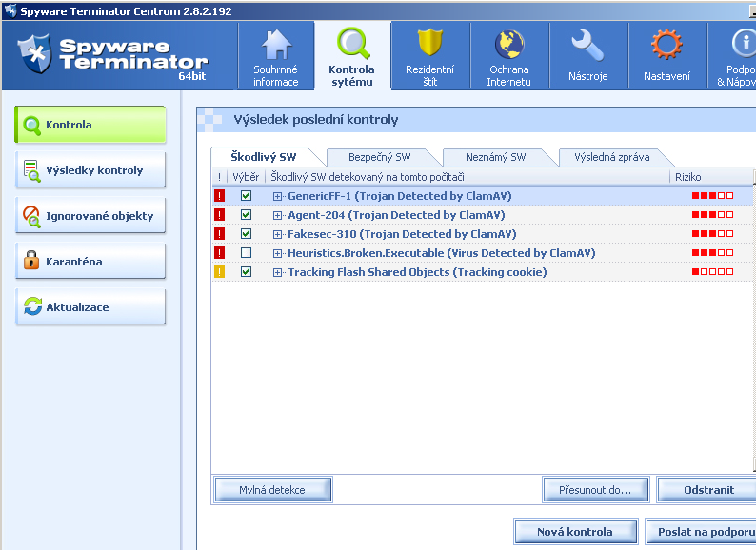756x550 pixels.
Task: Click the Agent-204 risk level indicator
Action: (x=712, y=214)
